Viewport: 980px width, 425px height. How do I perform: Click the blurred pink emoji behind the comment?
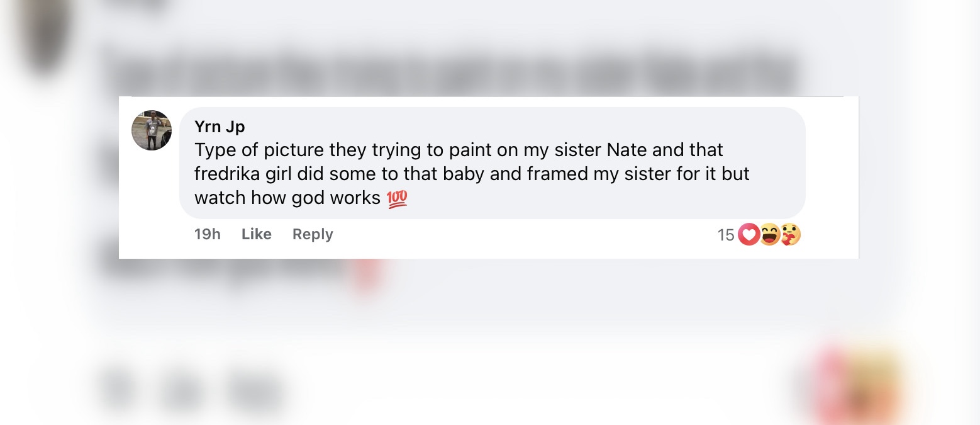(x=365, y=276)
